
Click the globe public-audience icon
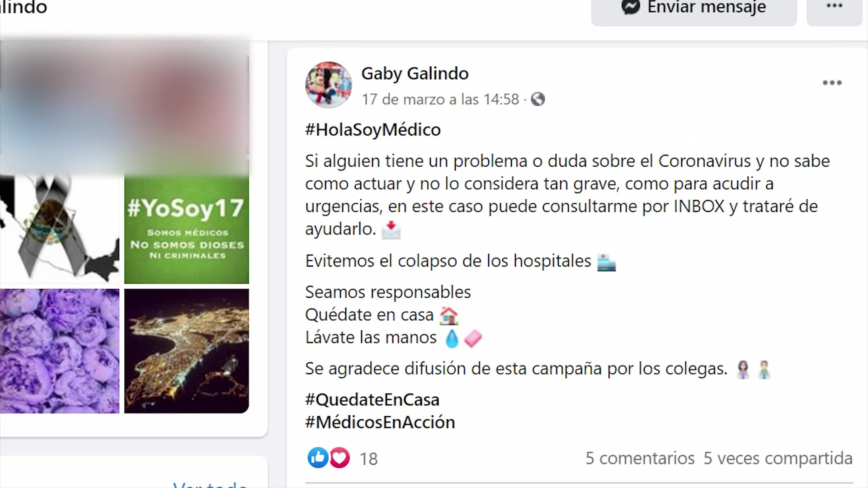(x=538, y=99)
